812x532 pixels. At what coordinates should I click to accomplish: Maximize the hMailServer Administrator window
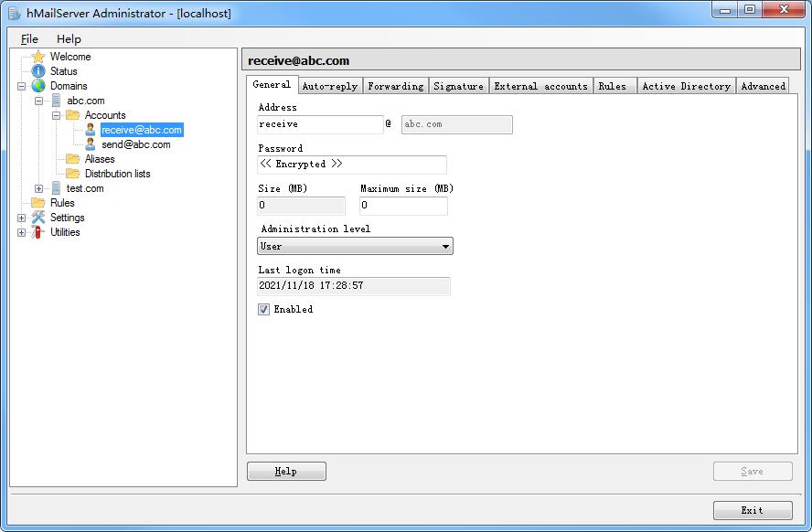[x=749, y=10]
